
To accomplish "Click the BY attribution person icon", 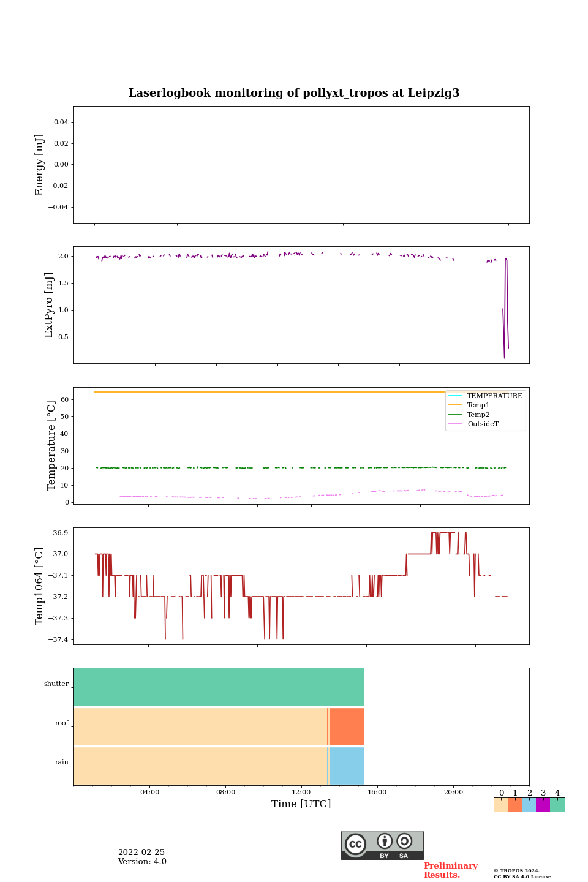I will tap(385, 842).
